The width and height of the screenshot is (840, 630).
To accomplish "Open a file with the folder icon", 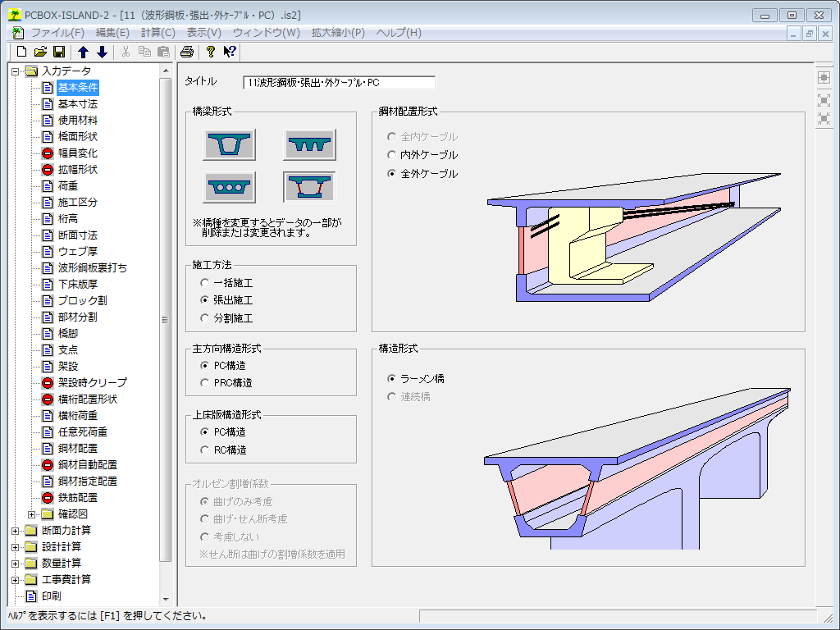I will (40, 52).
